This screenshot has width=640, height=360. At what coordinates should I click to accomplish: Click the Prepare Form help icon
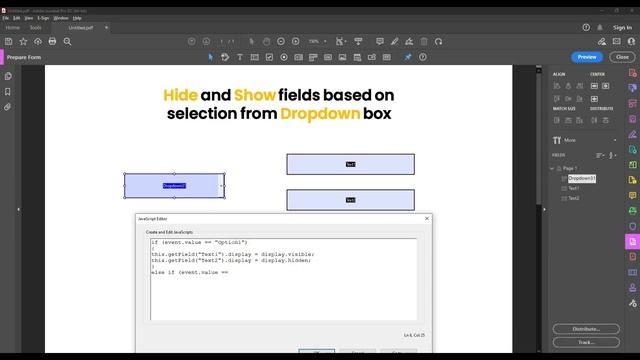click(x=422, y=57)
